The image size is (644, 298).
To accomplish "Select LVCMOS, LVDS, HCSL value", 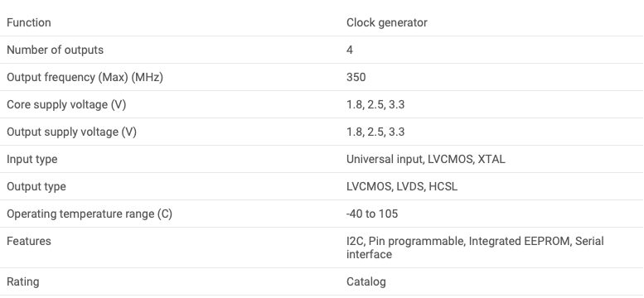I will (x=402, y=186).
